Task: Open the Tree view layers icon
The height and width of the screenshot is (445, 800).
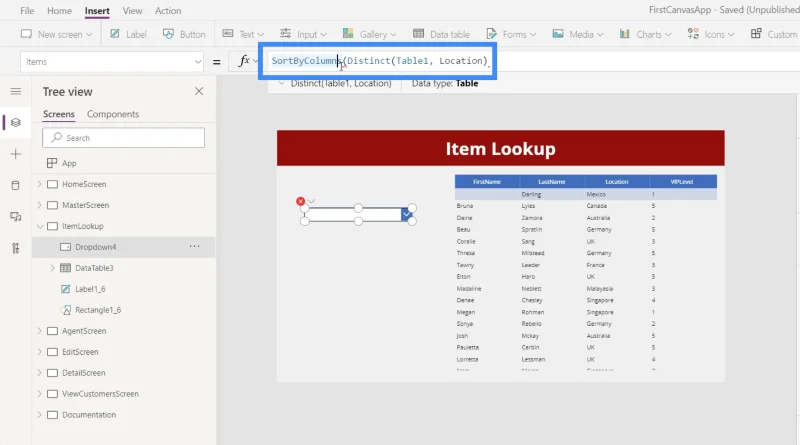Action: point(16,122)
